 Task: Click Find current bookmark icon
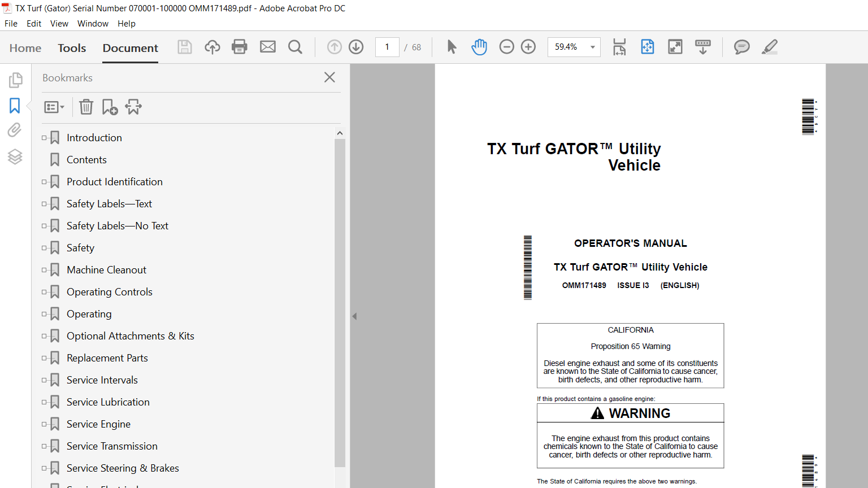point(133,107)
